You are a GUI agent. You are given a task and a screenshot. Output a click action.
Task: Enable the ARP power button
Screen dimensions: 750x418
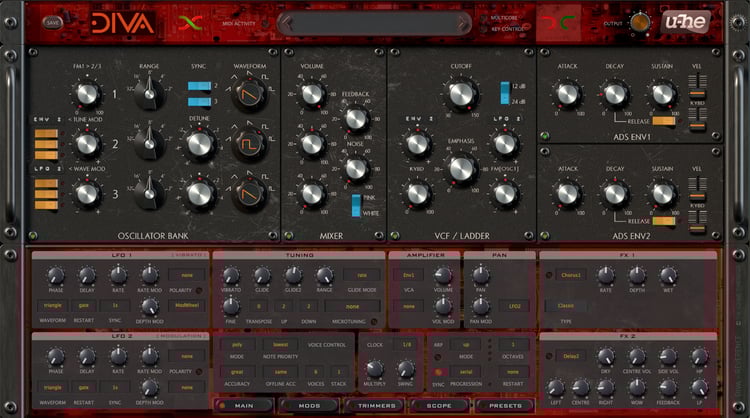coord(438,357)
